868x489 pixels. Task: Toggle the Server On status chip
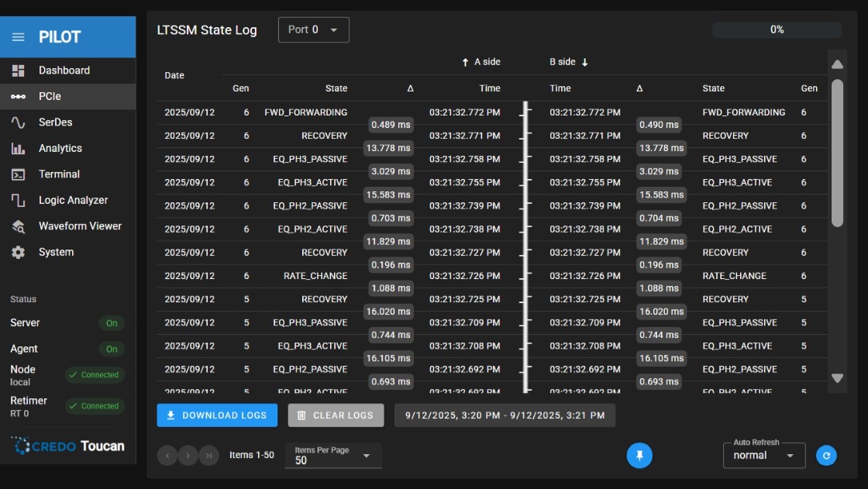[112, 323]
